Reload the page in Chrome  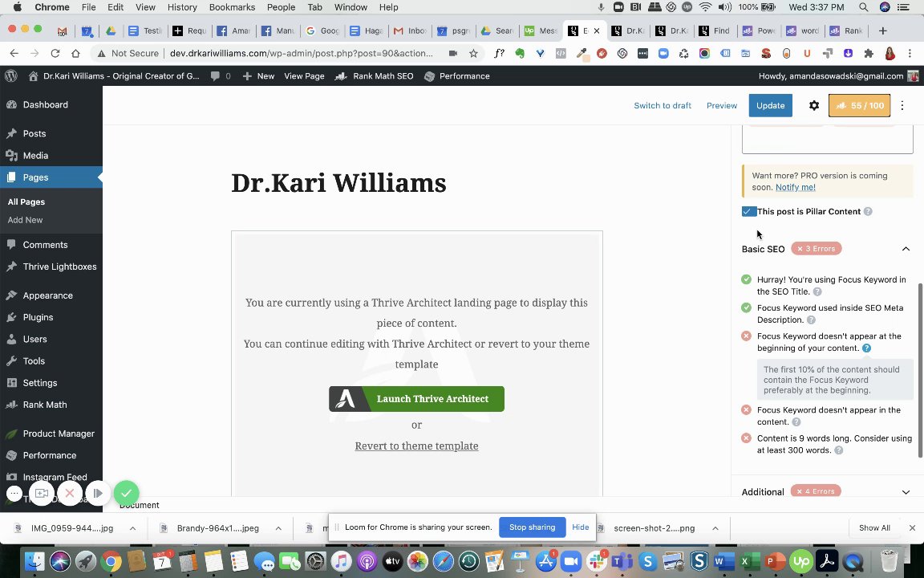pos(55,53)
